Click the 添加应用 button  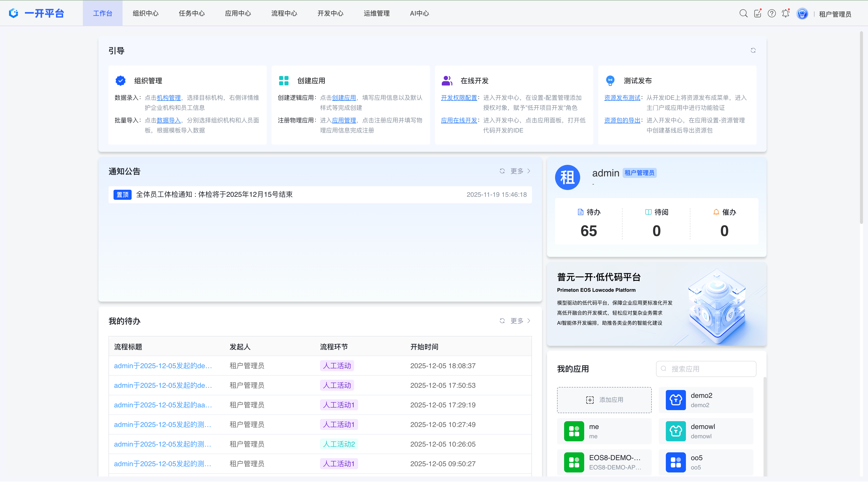pyautogui.click(x=604, y=400)
